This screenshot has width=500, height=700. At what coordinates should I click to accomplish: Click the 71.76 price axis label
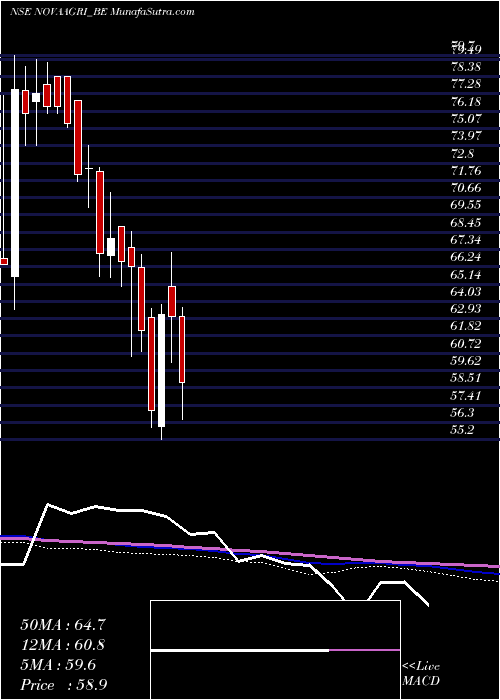(x=466, y=171)
